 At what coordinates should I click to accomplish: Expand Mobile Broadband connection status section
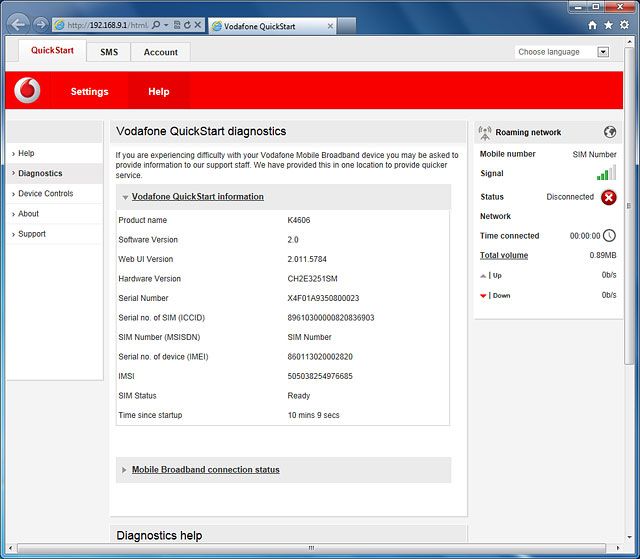(205, 470)
